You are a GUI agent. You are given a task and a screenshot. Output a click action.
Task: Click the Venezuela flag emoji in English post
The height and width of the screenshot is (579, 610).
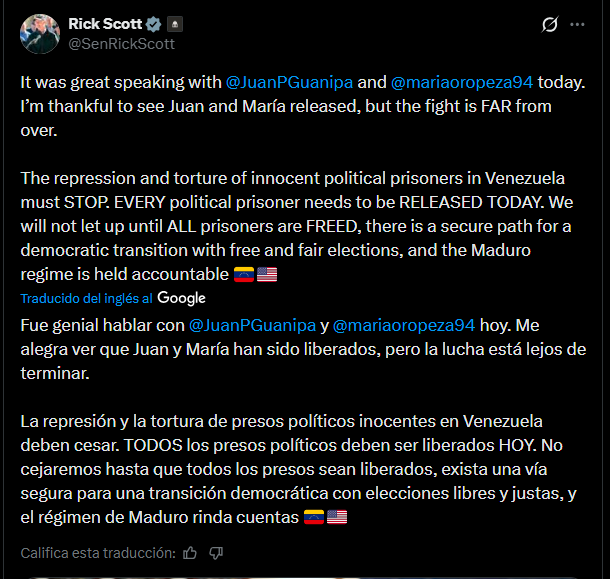(243, 274)
